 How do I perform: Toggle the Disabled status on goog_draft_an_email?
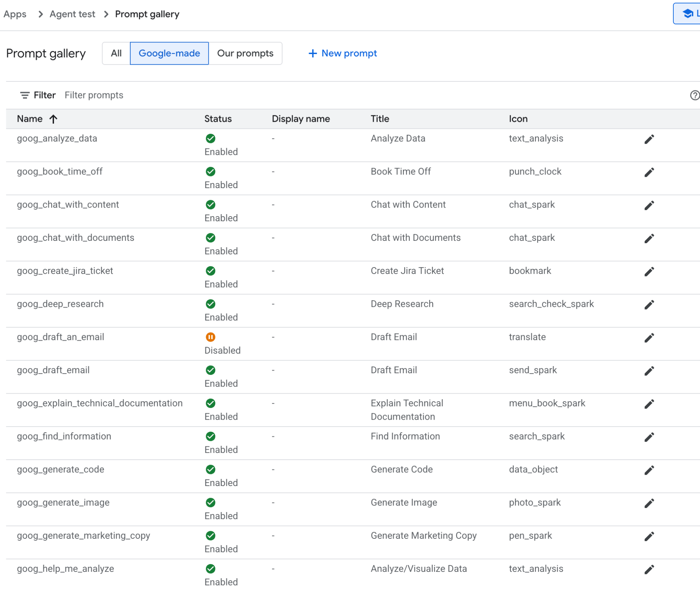[x=211, y=337]
